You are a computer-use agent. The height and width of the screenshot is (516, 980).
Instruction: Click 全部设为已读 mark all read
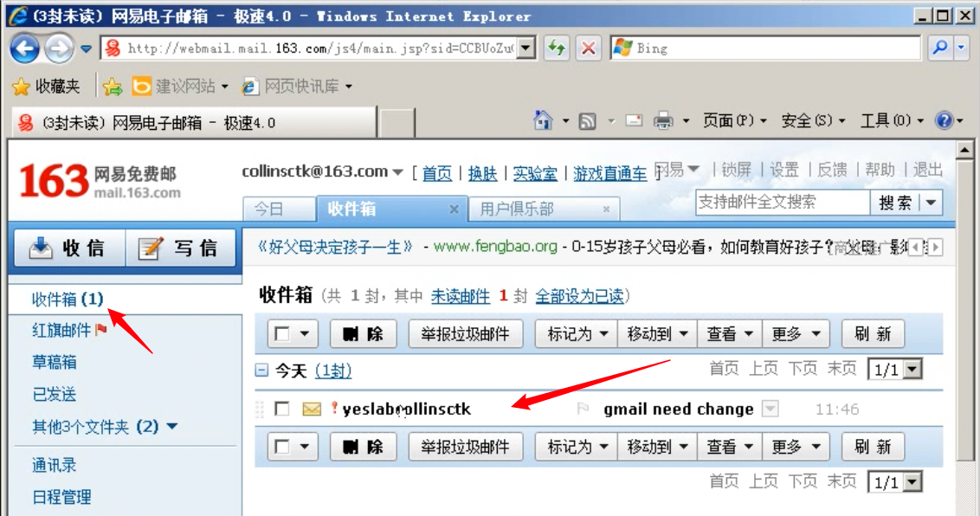pyautogui.click(x=579, y=296)
